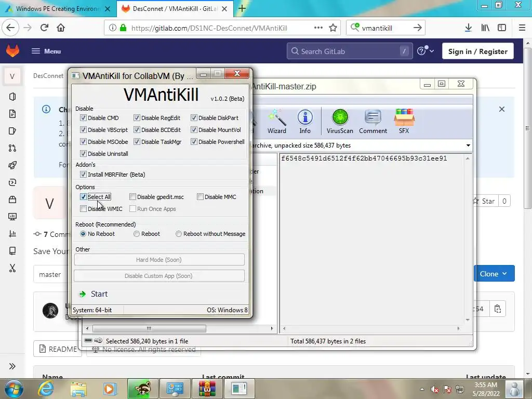532x399 pixels.
Task: Click the README tab link
Action: coord(58,349)
